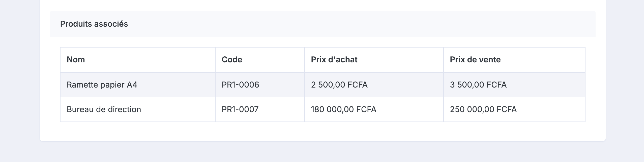Click product code PR1-0006
Viewport: 644px width, 162px height.
pos(240,85)
